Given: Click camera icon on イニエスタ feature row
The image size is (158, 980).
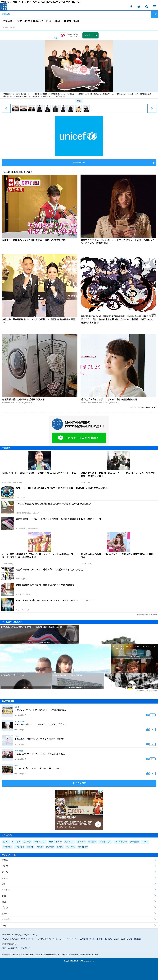Looking at the screenshot, I should click(x=147, y=759).
